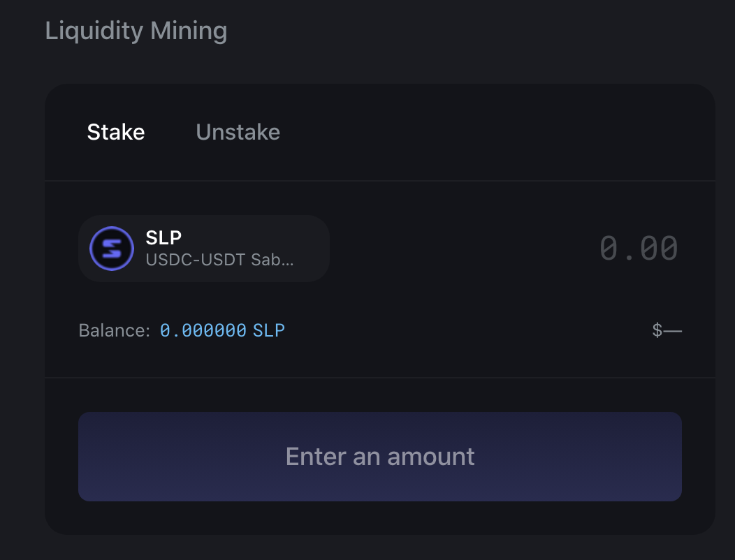Click the card's bottom padding below the button
Image resolution: width=735 pixels, height=560 pixels.
[380, 518]
